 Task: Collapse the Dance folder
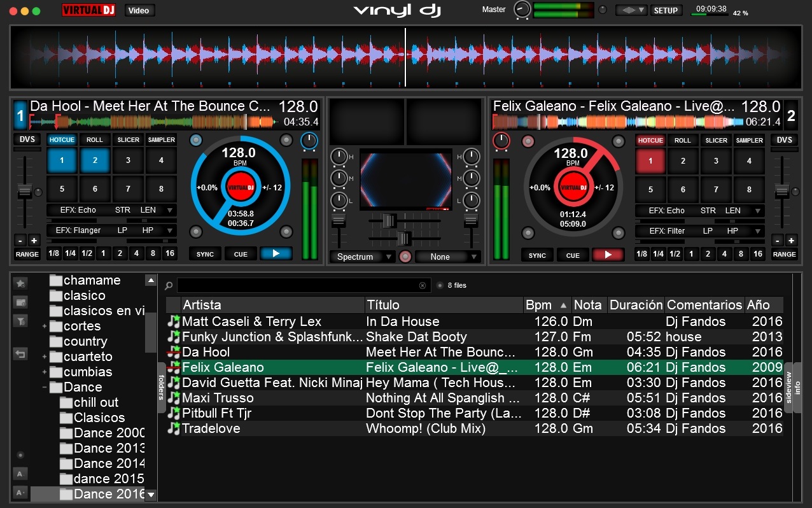point(45,387)
